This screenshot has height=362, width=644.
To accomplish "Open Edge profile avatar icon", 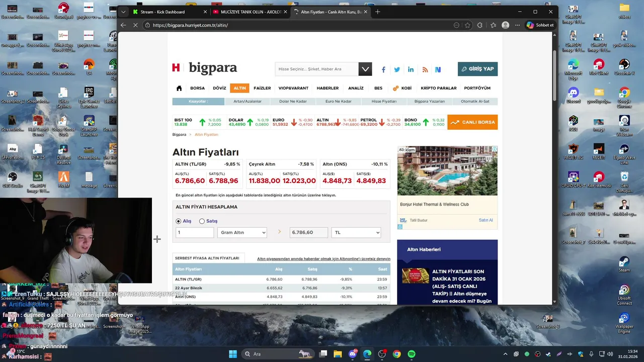I will click(505, 25).
